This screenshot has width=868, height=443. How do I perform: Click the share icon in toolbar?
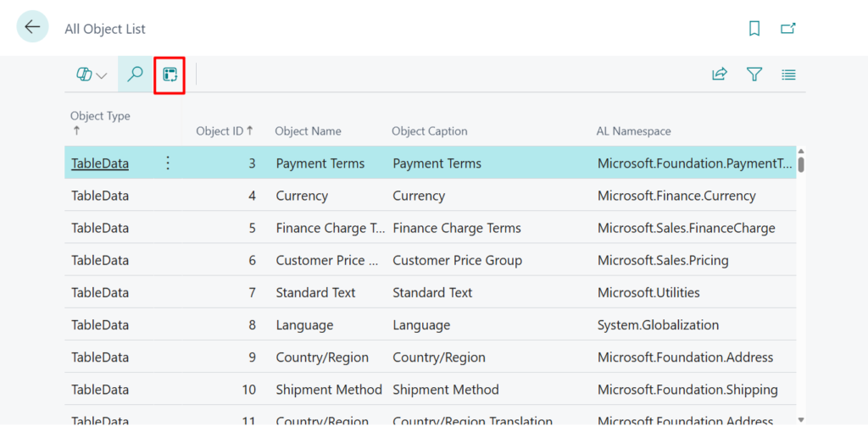click(x=720, y=75)
